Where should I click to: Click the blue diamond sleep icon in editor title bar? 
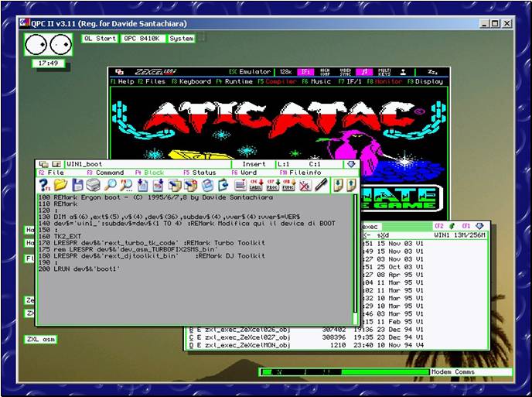click(x=351, y=164)
